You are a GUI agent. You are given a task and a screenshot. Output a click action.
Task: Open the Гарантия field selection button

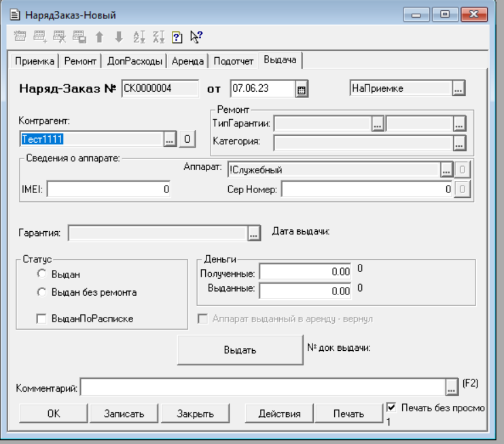point(254,234)
